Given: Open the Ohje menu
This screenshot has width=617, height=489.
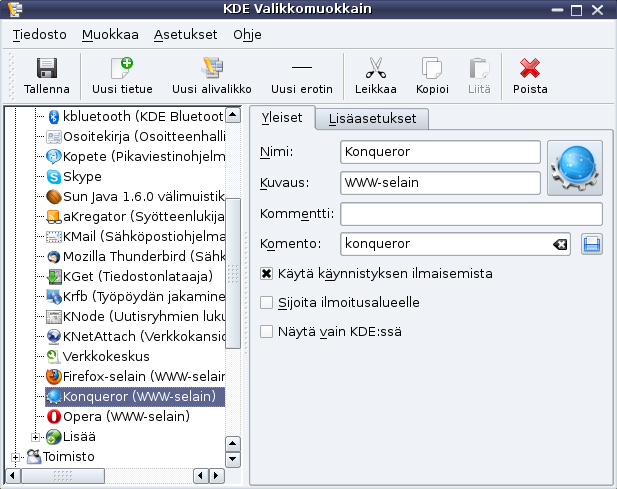Looking at the screenshot, I should pos(247,35).
